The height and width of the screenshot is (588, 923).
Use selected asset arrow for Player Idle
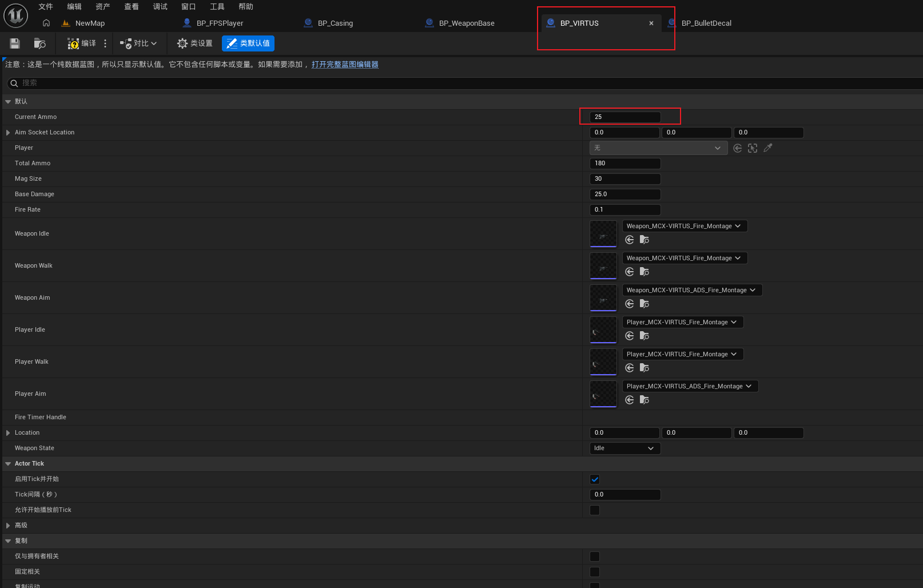[x=630, y=336]
